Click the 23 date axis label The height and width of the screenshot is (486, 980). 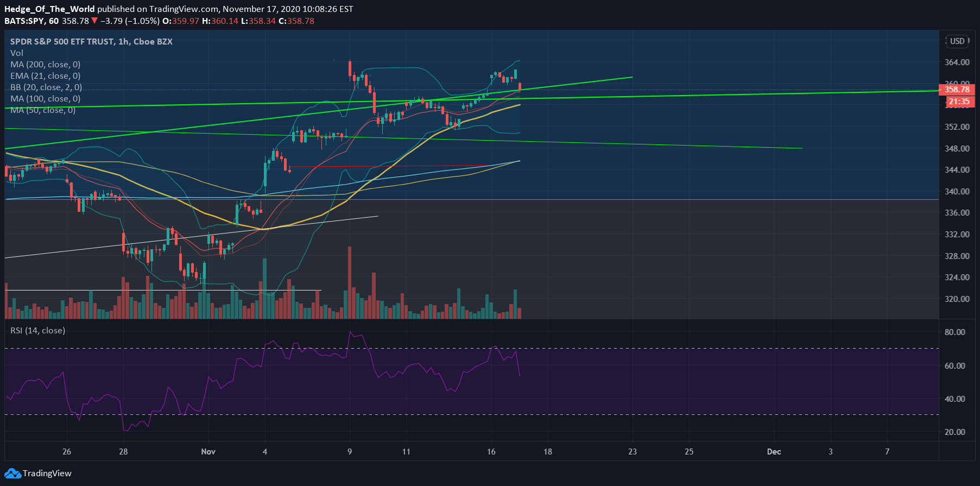click(633, 452)
